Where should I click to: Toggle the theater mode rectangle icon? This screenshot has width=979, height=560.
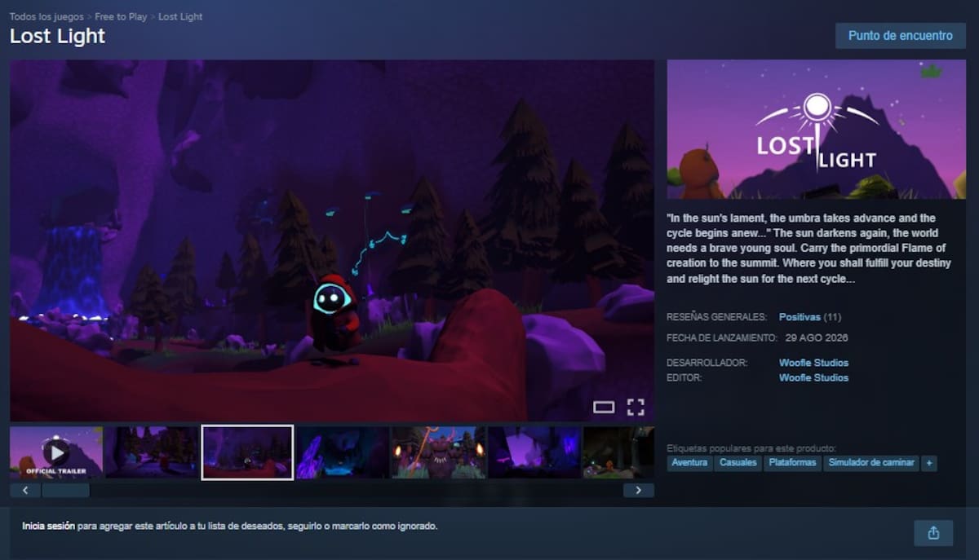pos(604,408)
